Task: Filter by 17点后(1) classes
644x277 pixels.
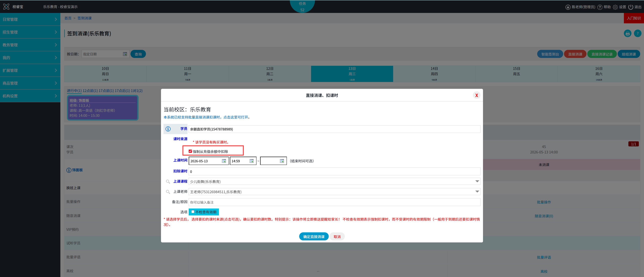Action: point(122,91)
